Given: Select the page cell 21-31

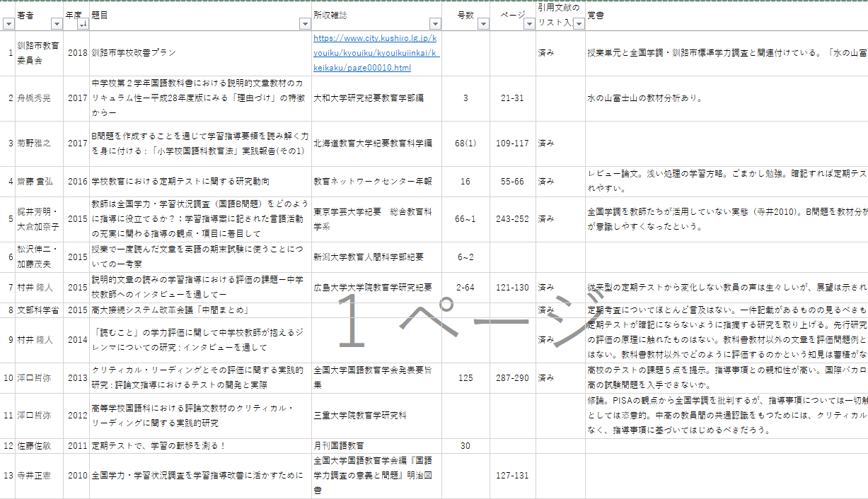Looking at the screenshot, I should (513, 98).
